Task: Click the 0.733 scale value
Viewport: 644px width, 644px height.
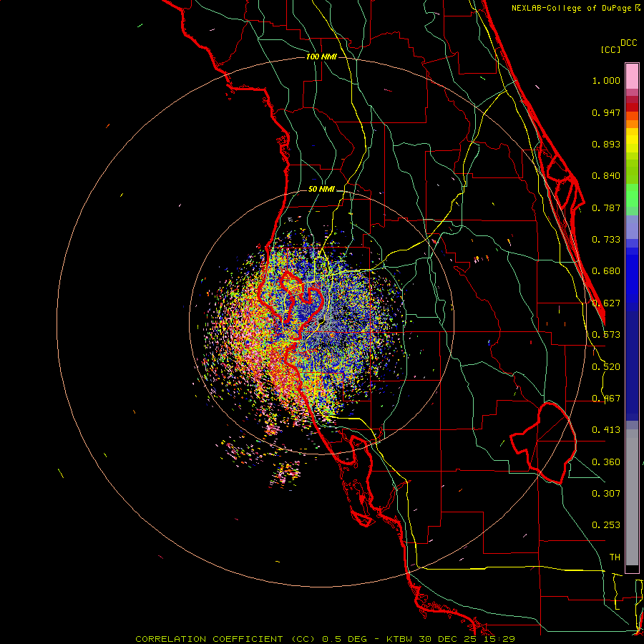Action: (x=606, y=240)
